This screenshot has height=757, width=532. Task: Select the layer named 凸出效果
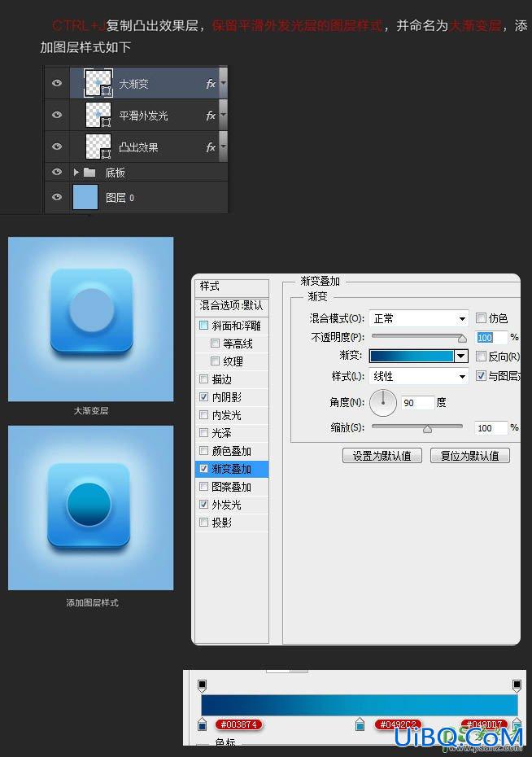(138, 147)
